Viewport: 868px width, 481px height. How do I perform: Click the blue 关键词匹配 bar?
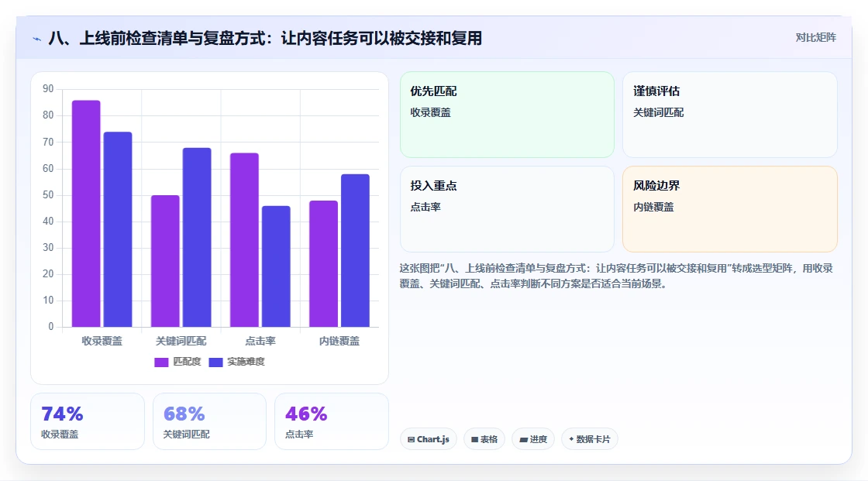(x=197, y=238)
